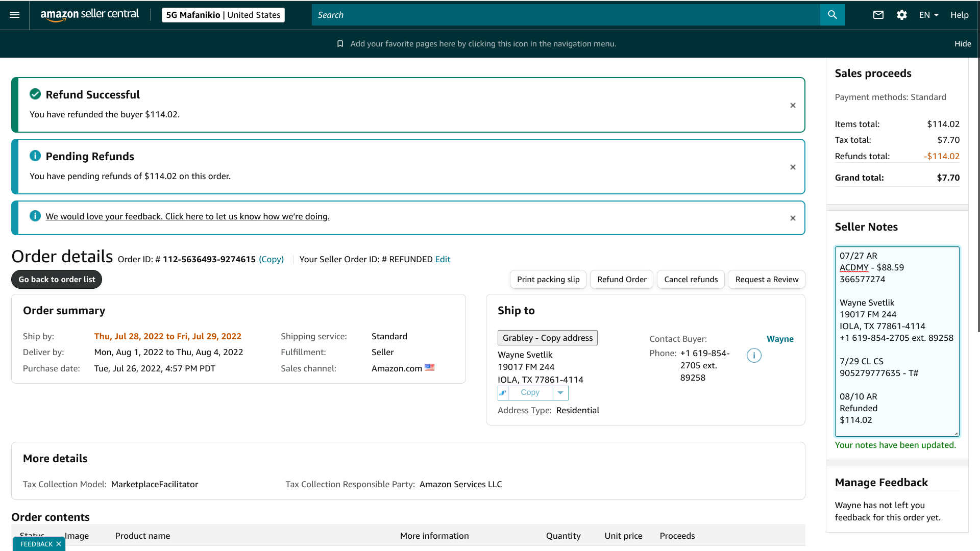Click the US flag next to Amazon.com

click(429, 367)
